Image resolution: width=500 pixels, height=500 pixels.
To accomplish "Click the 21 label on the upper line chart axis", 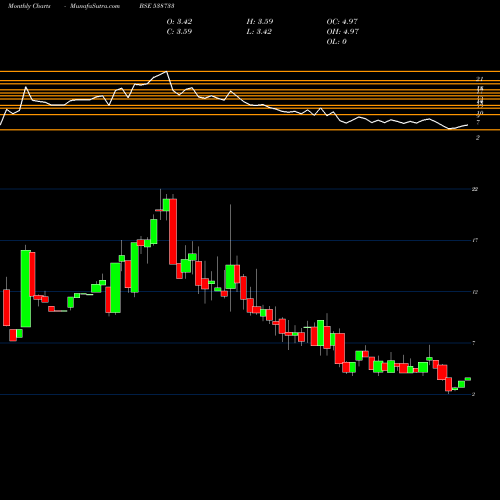I will 479,79.
